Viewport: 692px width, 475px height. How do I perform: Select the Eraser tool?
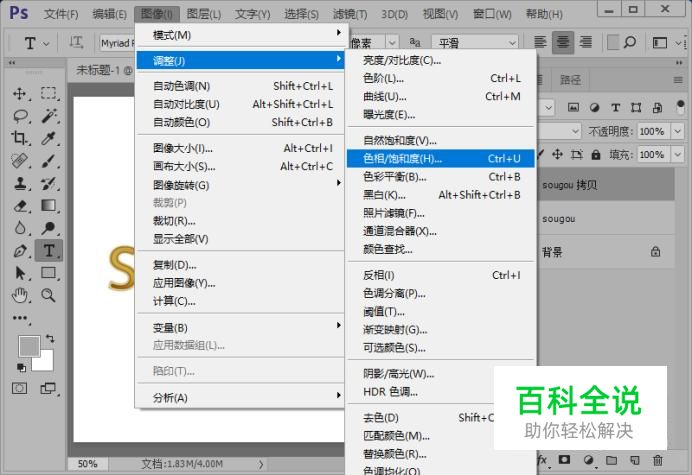click(20, 206)
